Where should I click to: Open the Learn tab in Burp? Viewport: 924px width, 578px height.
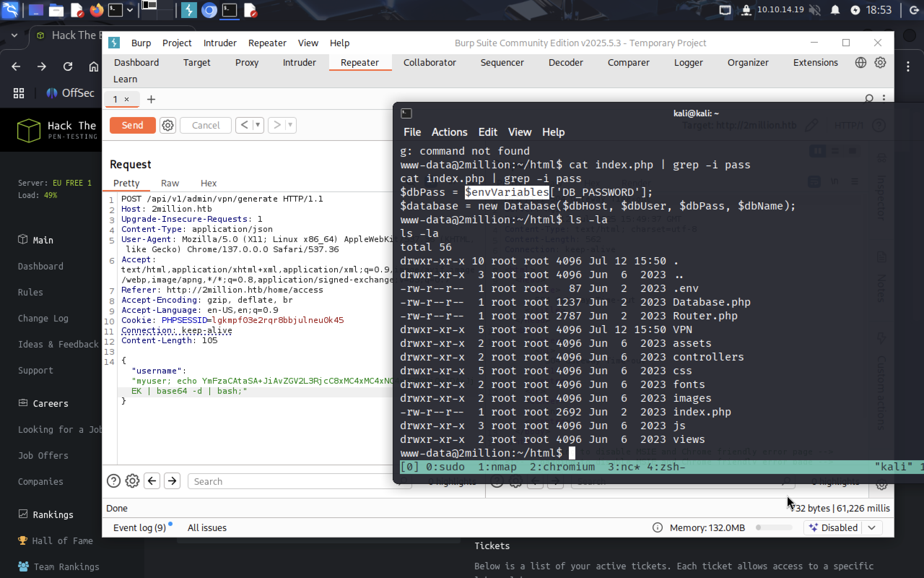coord(125,79)
